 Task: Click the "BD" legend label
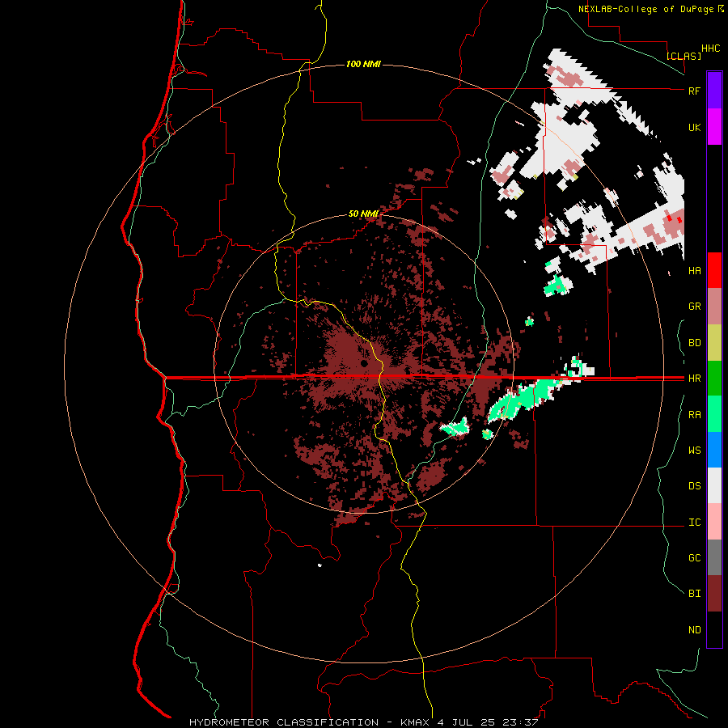[694, 343]
